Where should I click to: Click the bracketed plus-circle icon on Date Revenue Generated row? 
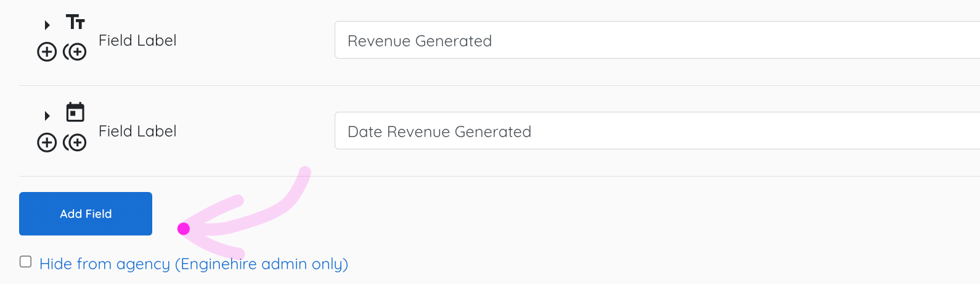tap(75, 143)
